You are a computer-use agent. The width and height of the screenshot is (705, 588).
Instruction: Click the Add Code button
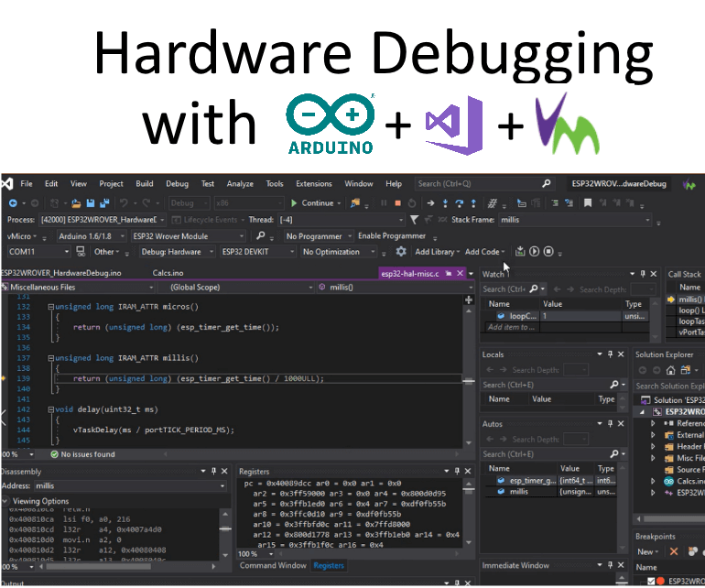pyautogui.click(x=484, y=252)
